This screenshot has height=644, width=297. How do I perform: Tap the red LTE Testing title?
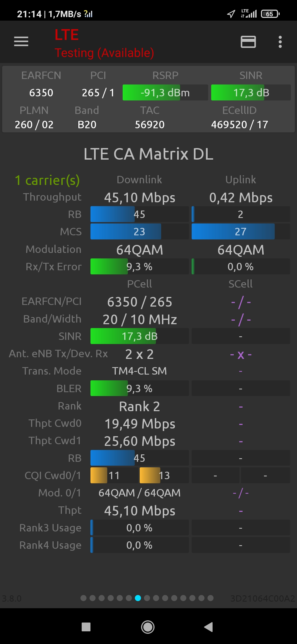[104, 43]
